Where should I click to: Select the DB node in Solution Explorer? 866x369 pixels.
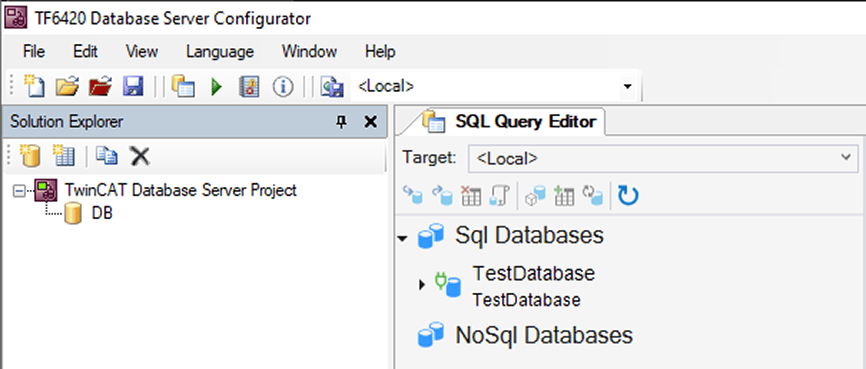[102, 213]
